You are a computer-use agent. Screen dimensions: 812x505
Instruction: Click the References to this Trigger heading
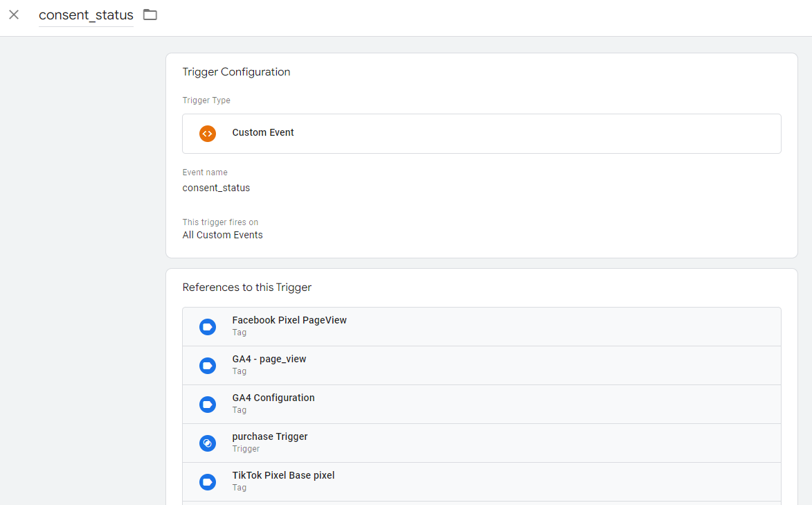coord(247,287)
